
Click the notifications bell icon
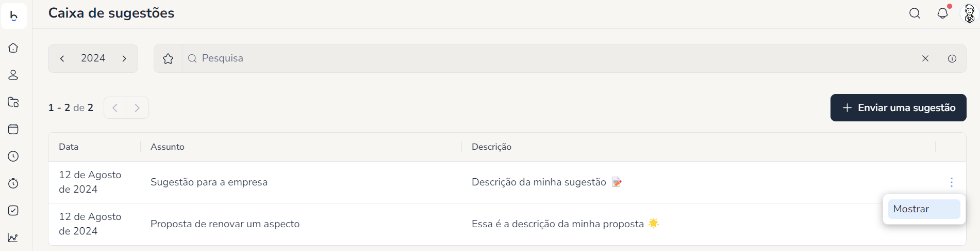942,13
